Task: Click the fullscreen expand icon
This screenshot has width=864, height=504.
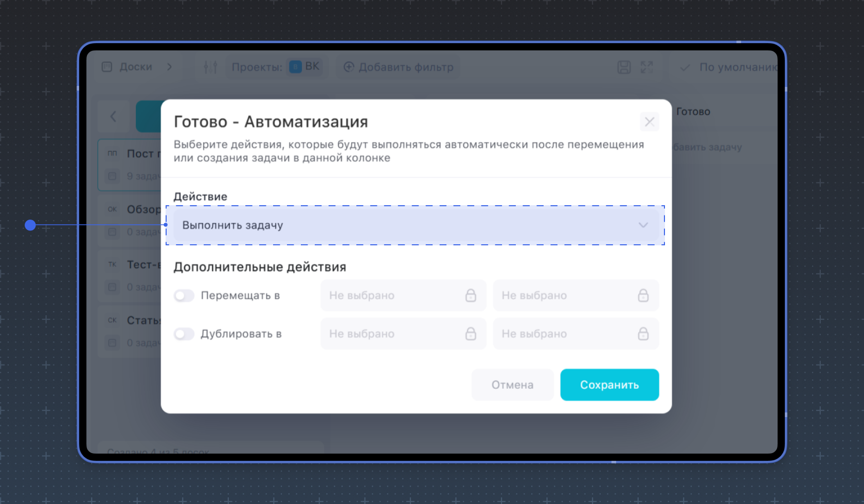Action: pyautogui.click(x=647, y=67)
